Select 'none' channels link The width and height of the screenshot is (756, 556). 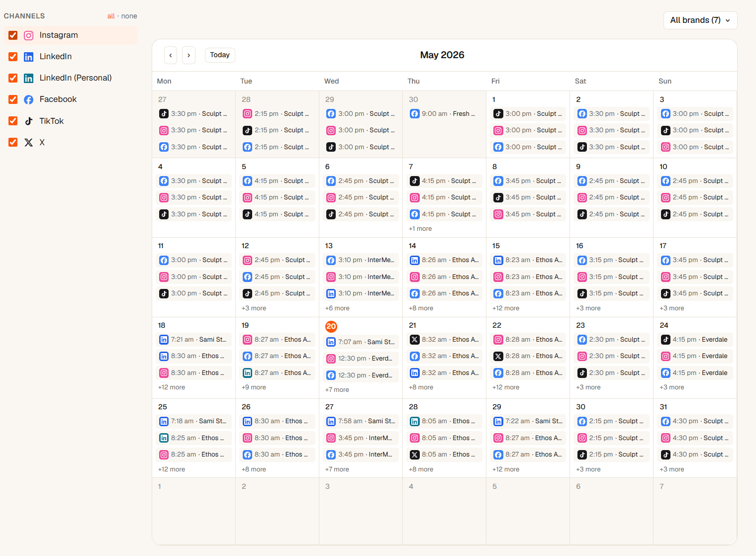129,16
